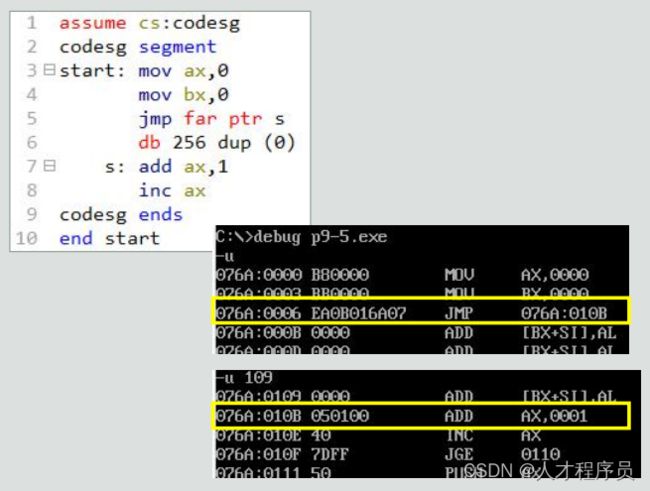This screenshot has width=650, height=491.
Task: Click the 'AX,0001' operand
Action: pos(554,416)
